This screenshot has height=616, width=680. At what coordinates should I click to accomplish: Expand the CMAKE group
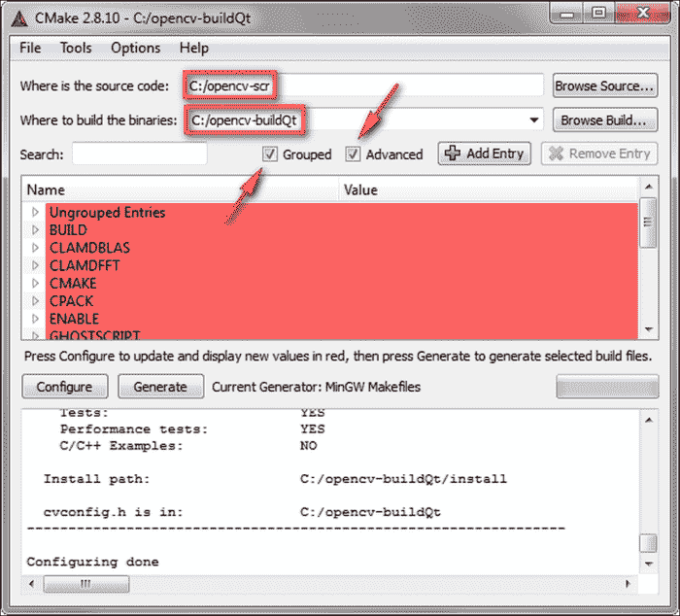[x=36, y=284]
